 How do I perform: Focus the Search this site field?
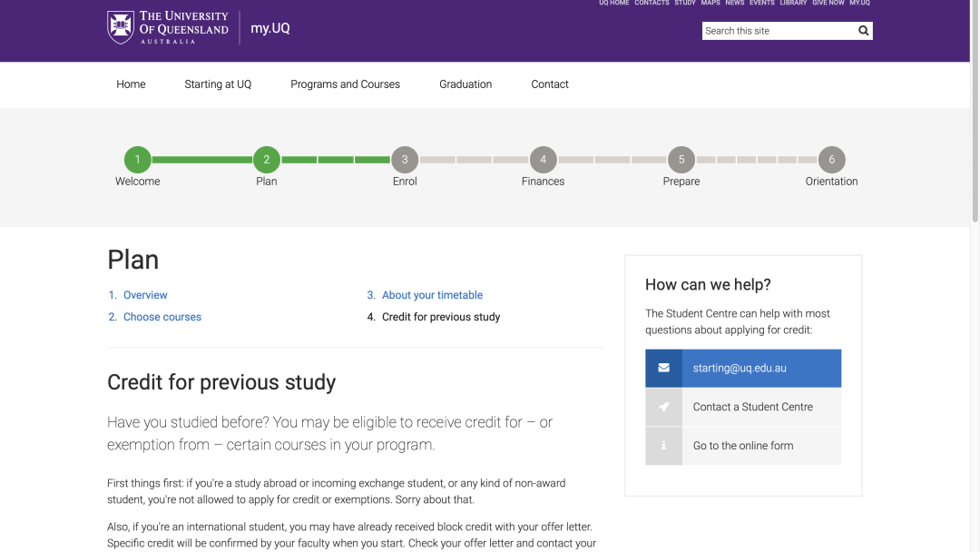click(779, 31)
